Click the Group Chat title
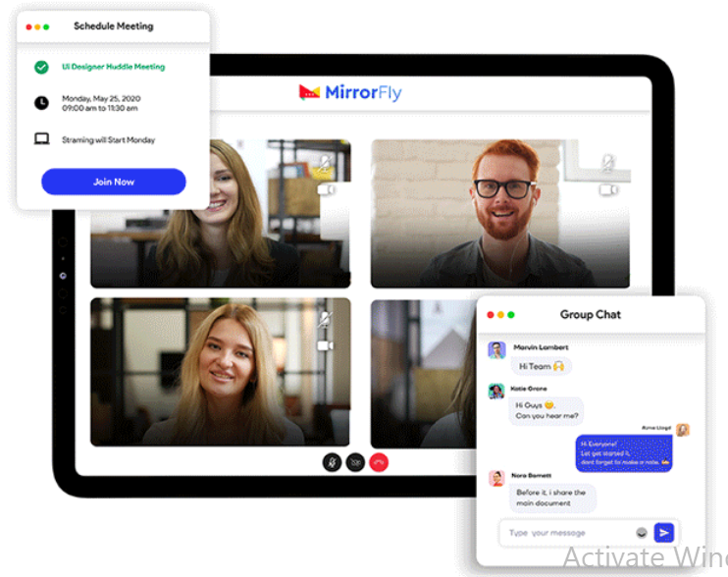Viewport: 728px width, 577px height. point(590,314)
